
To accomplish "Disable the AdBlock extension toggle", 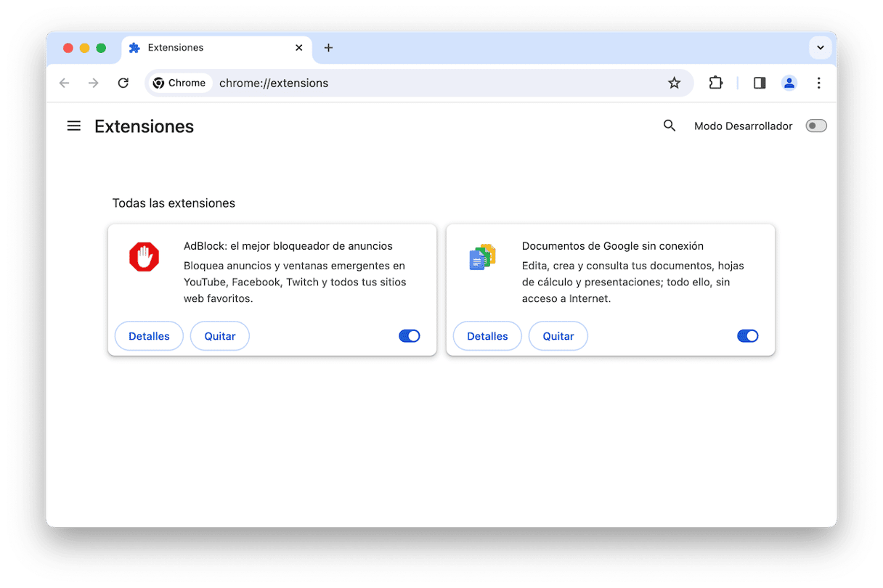I will pos(410,336).
